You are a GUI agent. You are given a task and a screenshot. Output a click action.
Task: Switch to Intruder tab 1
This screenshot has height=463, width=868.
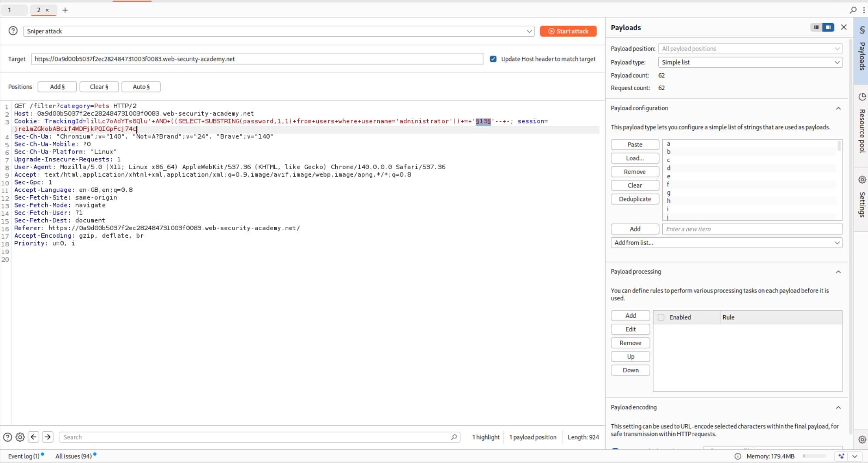point(14,10)
